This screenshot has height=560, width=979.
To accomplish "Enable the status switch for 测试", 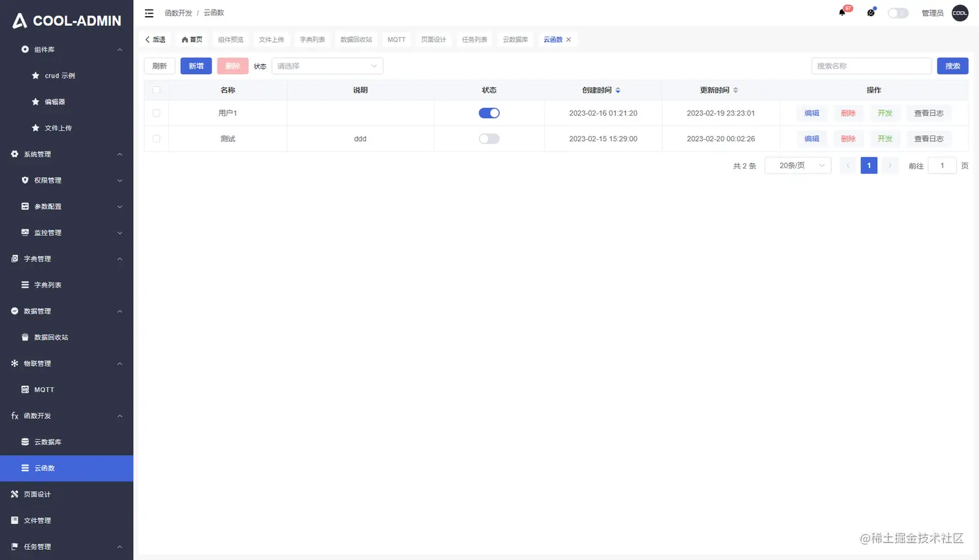I will (x=489, y=139).
